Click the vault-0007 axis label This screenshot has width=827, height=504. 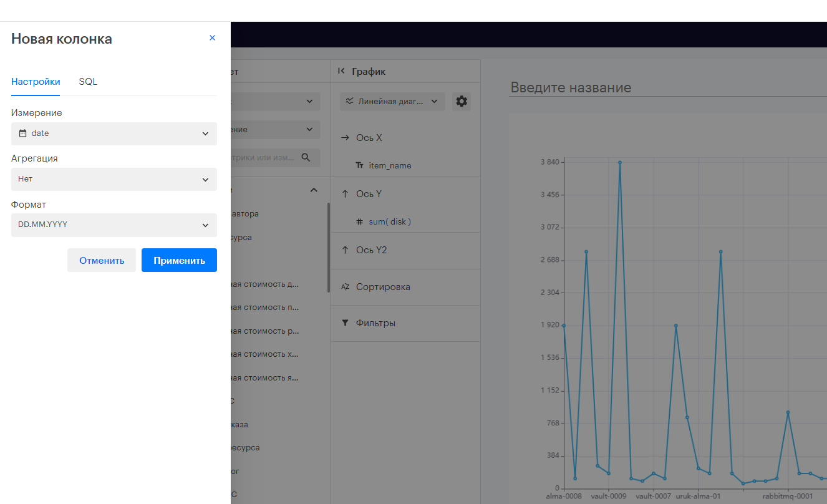coord(654,497)
